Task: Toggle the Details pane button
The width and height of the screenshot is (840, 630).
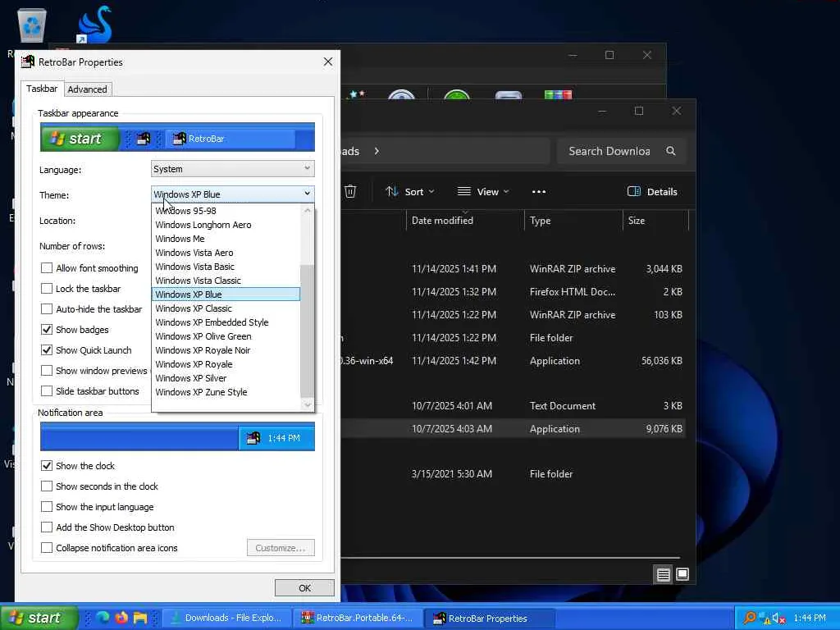Action: pos(652,191)
